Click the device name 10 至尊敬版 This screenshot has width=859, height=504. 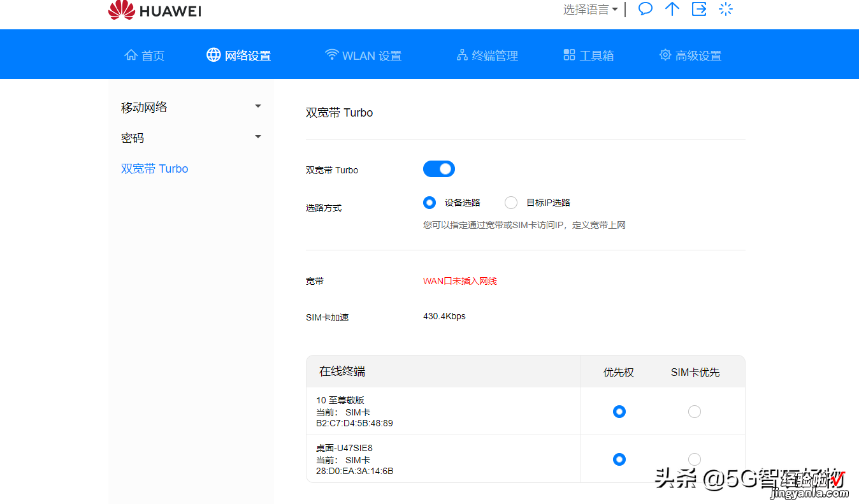(x=340, y=400)
